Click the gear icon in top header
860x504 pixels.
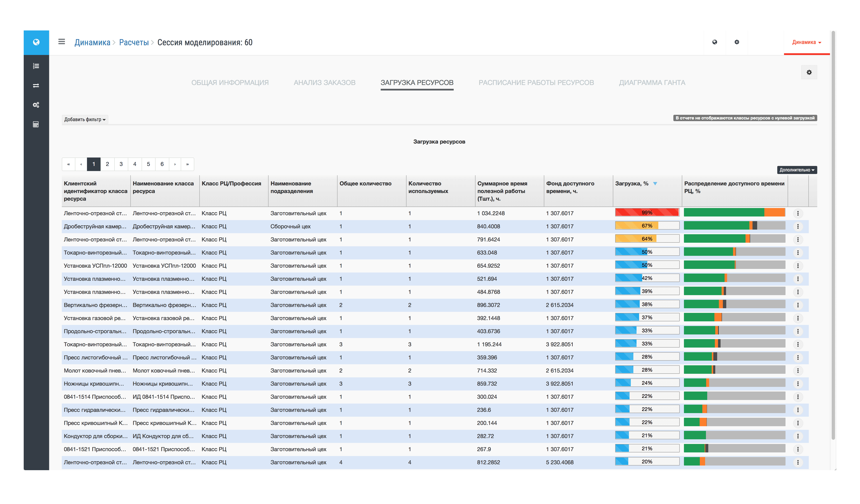point(737,42)
